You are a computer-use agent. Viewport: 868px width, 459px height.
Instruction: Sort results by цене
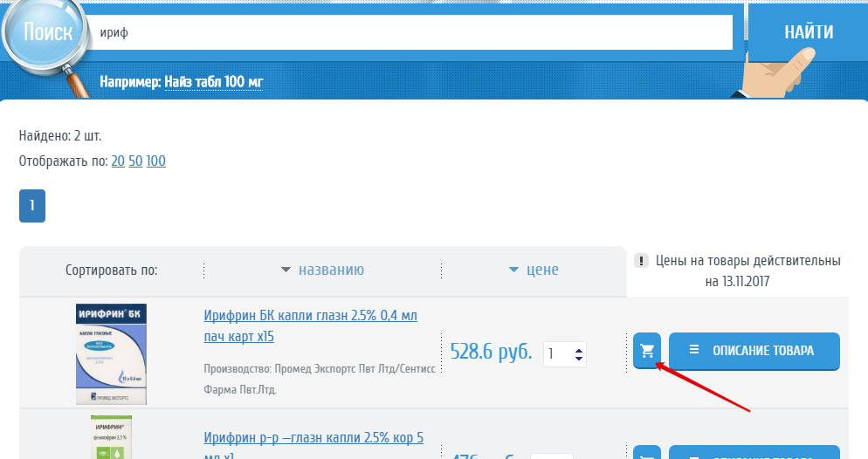542,270
